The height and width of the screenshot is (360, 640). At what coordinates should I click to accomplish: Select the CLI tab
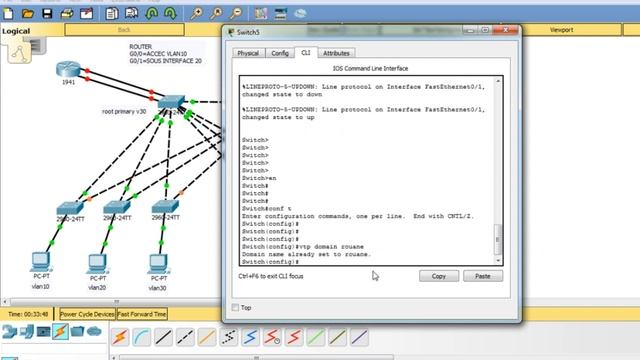306,53
